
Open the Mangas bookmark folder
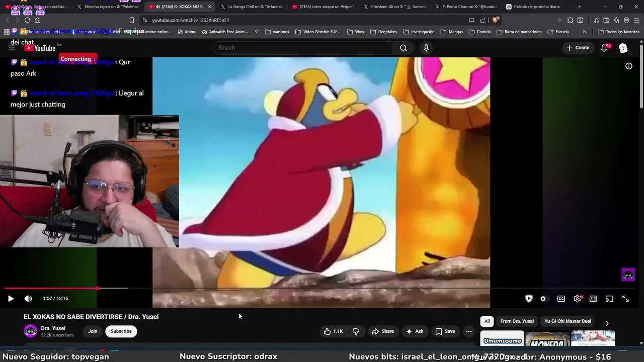451,32
